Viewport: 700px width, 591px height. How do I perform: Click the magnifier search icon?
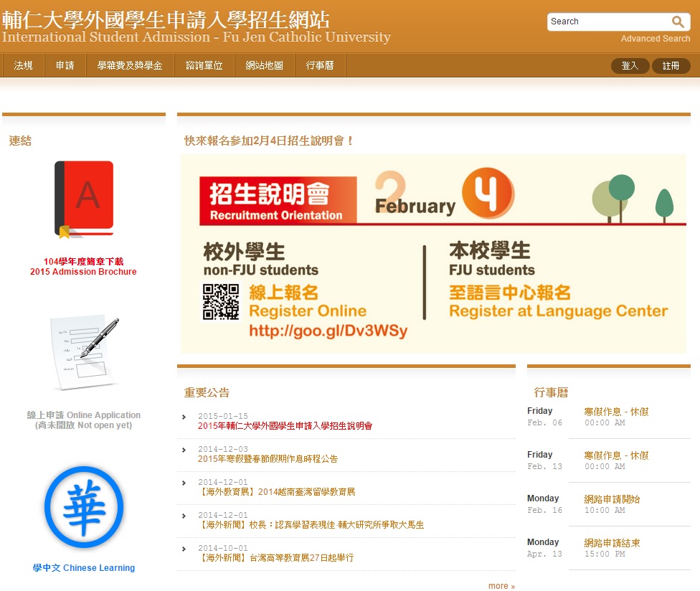[678, 22]
